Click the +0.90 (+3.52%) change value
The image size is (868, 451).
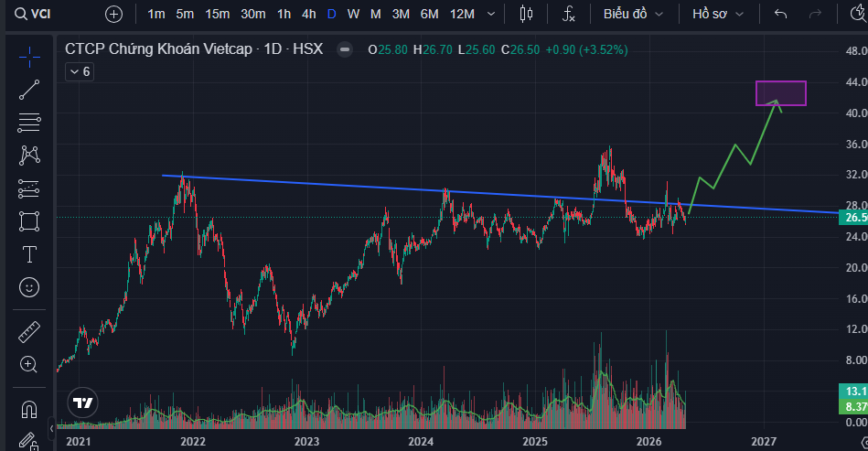point(586,49)
